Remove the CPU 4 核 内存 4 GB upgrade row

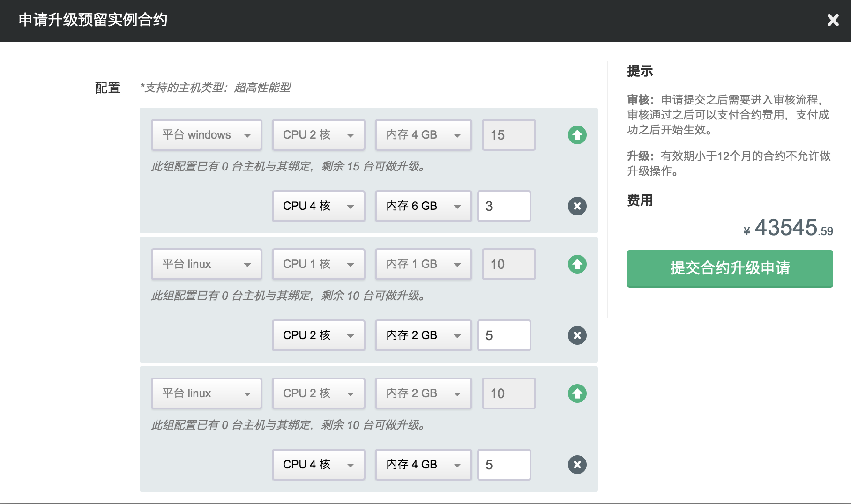[x=577, y=465]
